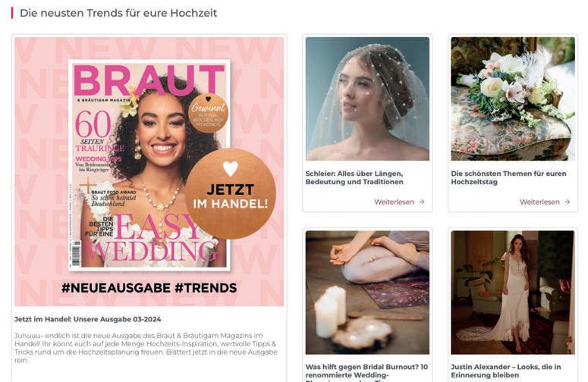Open the Die schönsten Themen für euren Hochzeitstag title

tap(508, 177)
